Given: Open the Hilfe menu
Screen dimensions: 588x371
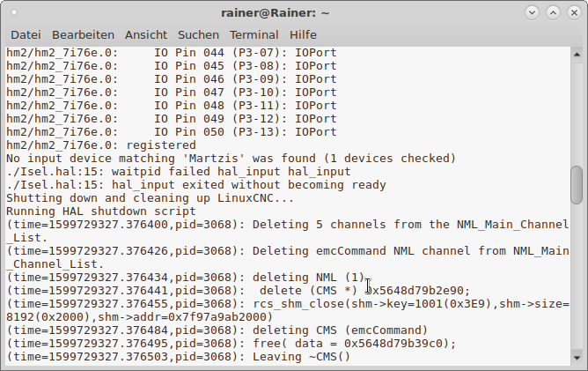Looking at the screenshot, I should pos(303,35).
